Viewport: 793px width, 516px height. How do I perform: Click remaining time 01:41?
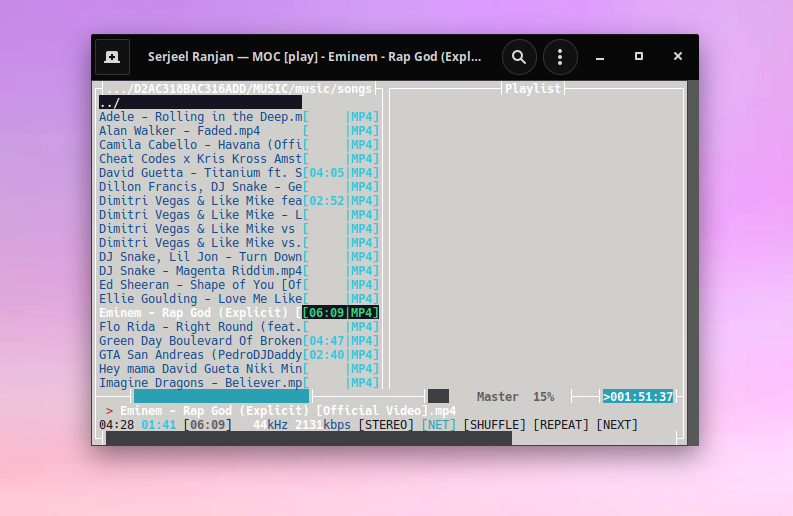point(159,424)
